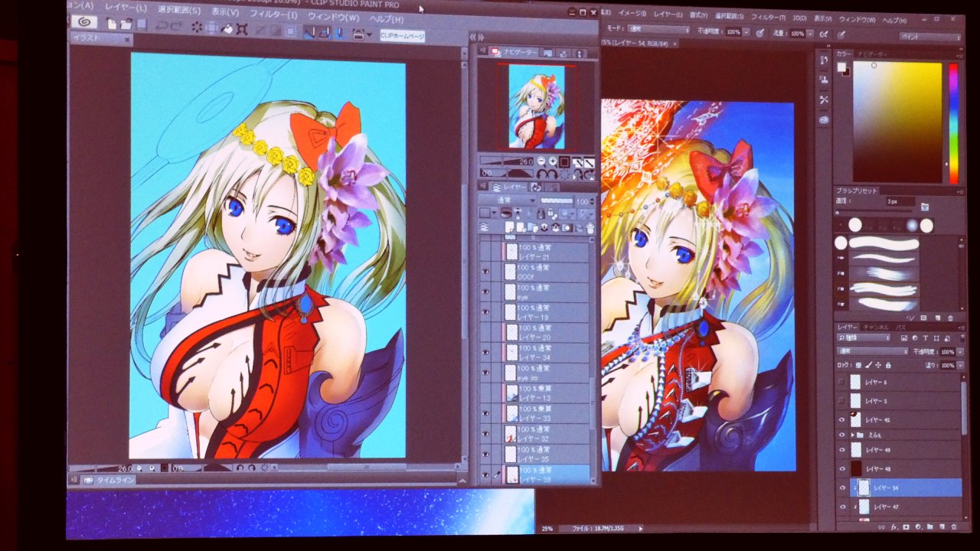Viewport: 980px width, 551px height.
Task: Click the Photoshop foreground color swatch
Action: coord(841,67)
